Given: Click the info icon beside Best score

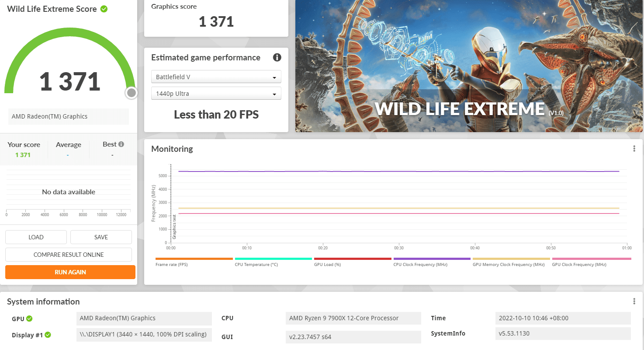Looking at the screenshot, I should (121, 144).
